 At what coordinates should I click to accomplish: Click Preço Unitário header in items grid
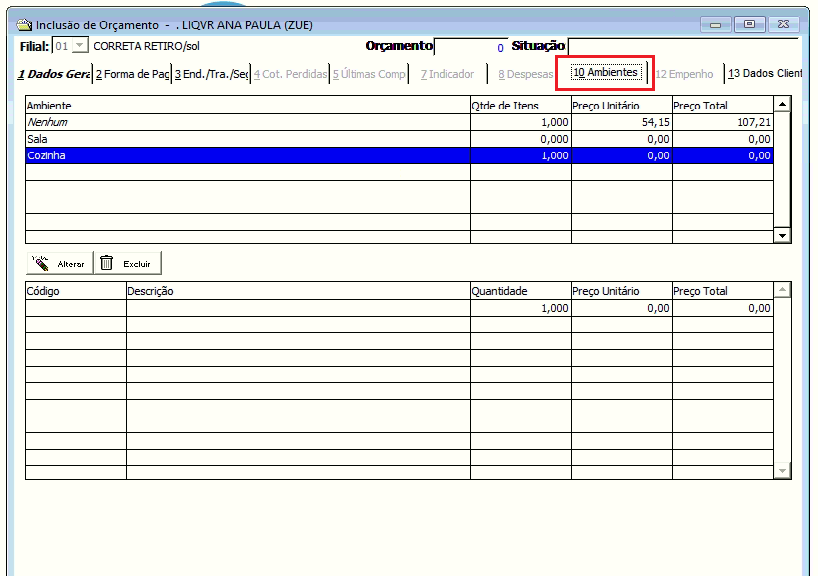tap(622, 291)
